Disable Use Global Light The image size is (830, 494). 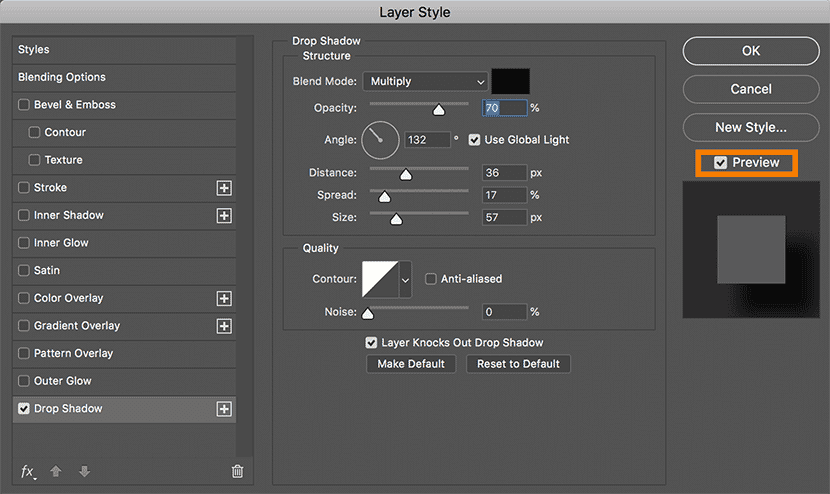click(x=474, y=140)
